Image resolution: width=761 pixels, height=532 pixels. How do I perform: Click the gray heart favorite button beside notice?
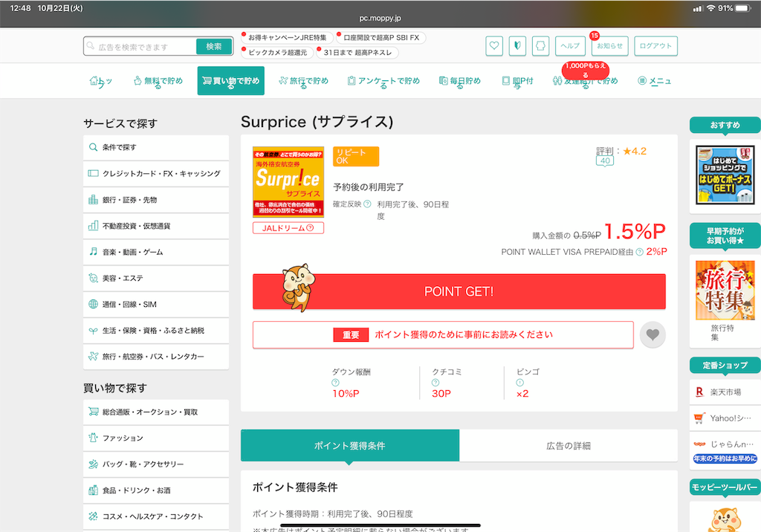click(x=652, y=334)
